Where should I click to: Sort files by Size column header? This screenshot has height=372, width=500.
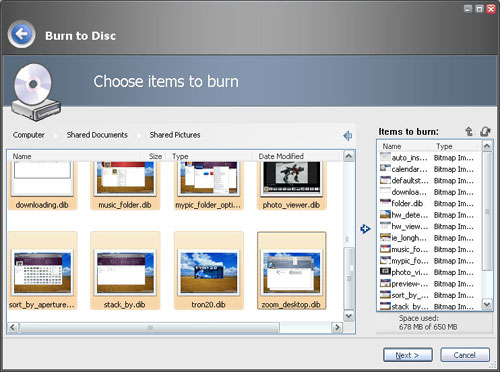156,156
